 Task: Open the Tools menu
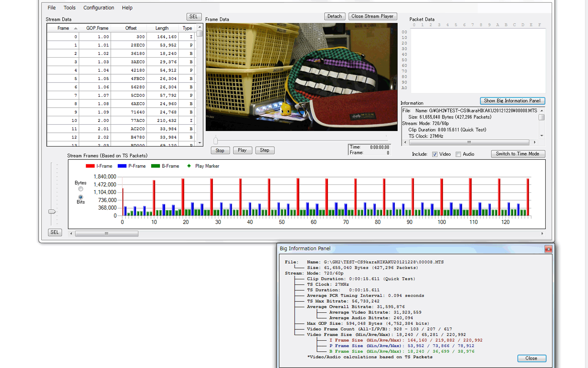pyautogui.click(x=69, y=8)
